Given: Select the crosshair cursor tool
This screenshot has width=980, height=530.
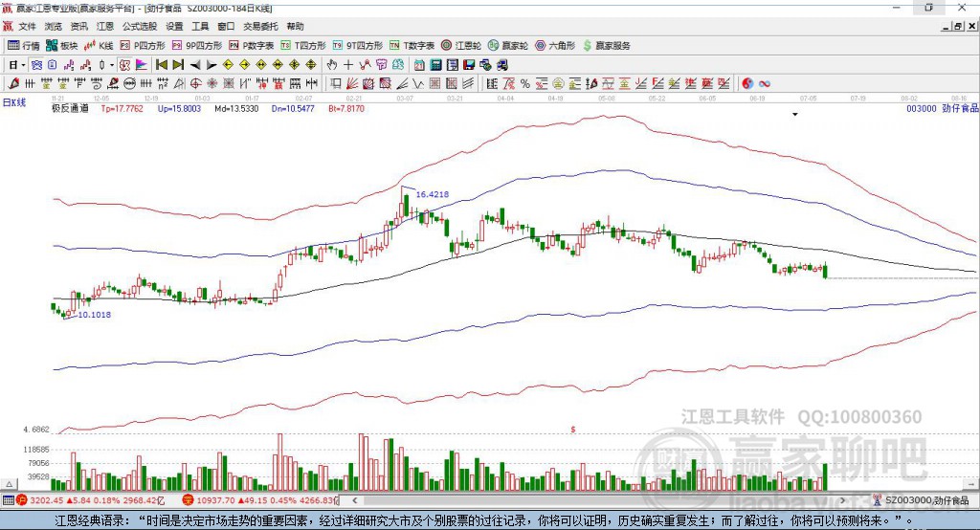Looking at the screenshot, I should [348, 65].
